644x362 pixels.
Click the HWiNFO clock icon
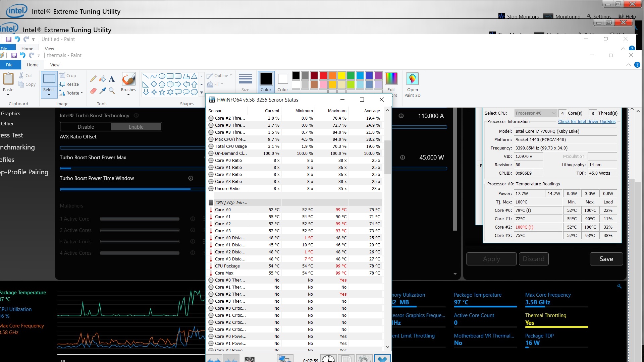pyautogui.click(x=328, y=358)
